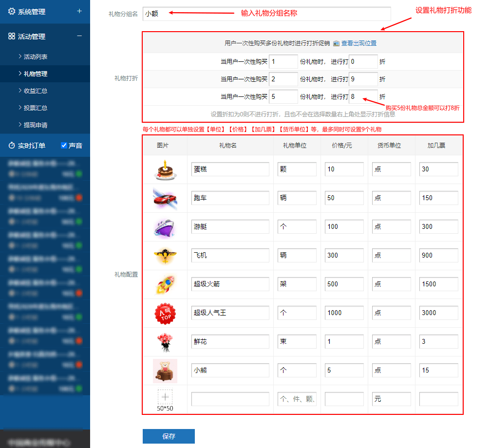The image size is (490, 448).
Task: Click the teddy bear gift image
Action: tap(165, 371)
